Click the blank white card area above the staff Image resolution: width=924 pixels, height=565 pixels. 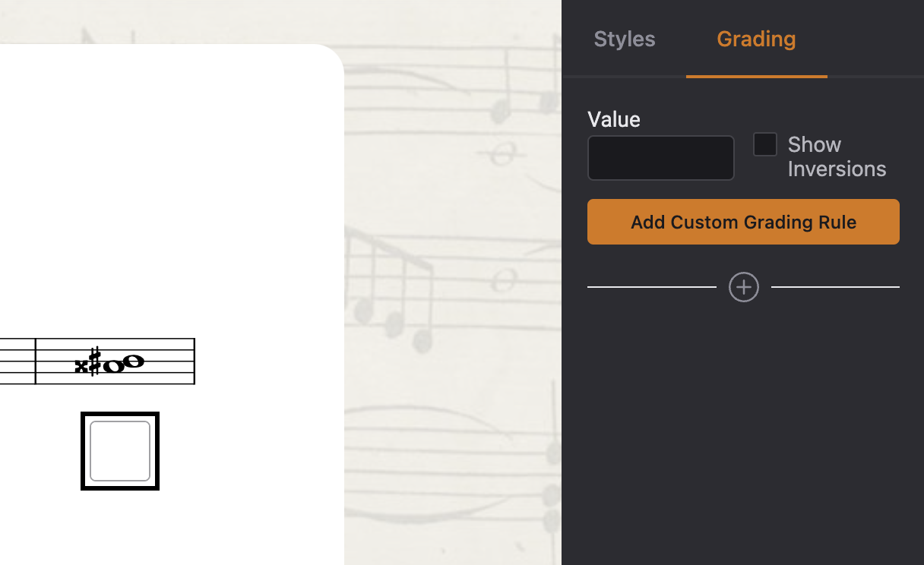click(x=167, y=190)
